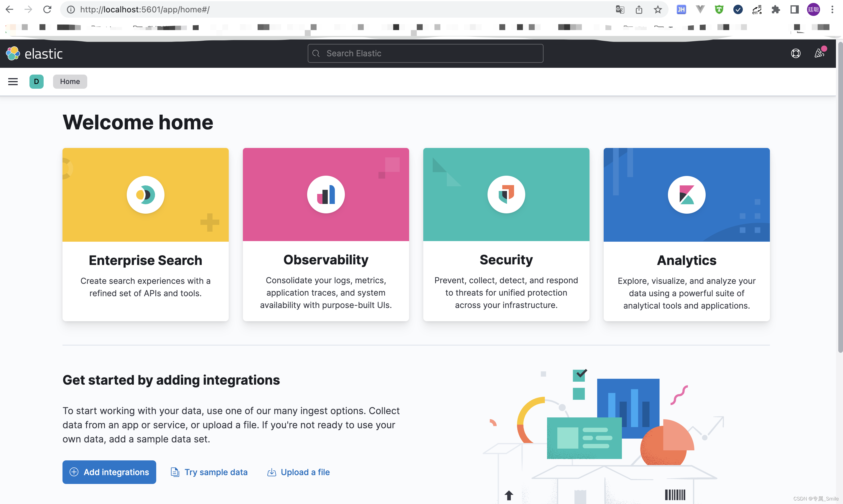Focus the Search Elastic field
Image resolution: width=843 pixels, height=504 pixels.
(425, 53)
